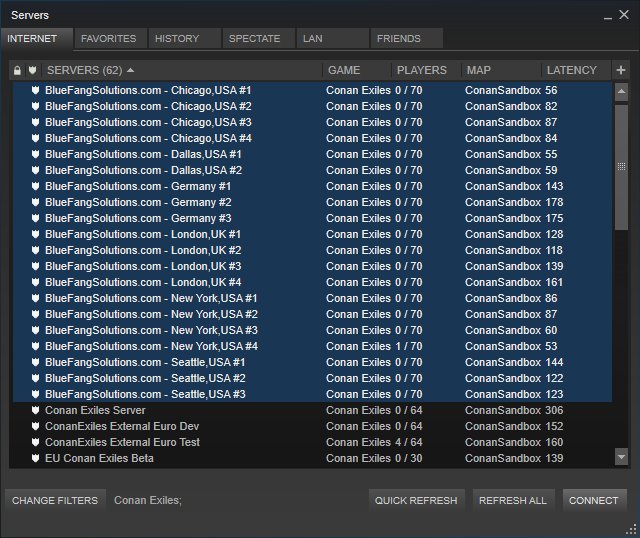Image resolution: width=640 pixels, height=538 pixels.
Task: Click the 4 / 64 players cell
Action: pos(409,442)
